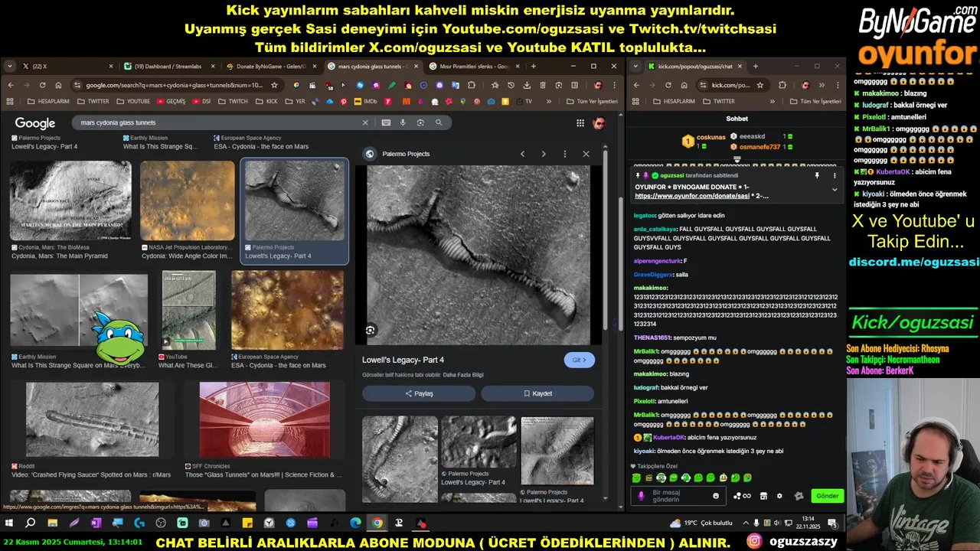Open the oyunfor.com donate link
This screenshot has width=980, height=551.
pyautogui.click(x=692, y=196)
